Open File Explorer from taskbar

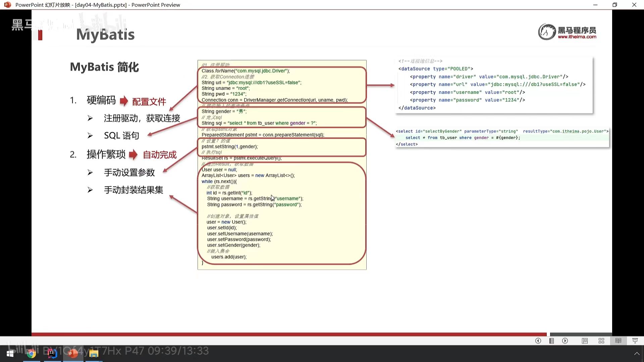pyautogui.click(x=94, y=354)
